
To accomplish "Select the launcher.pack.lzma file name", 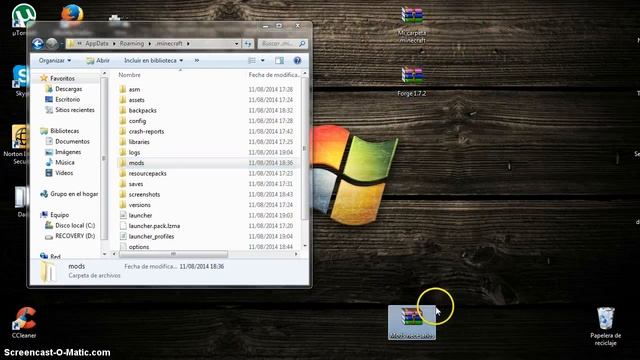I will coord(154,226).
